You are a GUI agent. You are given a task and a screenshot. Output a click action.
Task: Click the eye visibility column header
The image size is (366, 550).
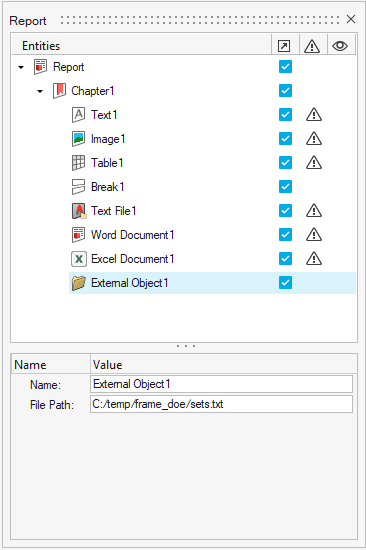340,46
